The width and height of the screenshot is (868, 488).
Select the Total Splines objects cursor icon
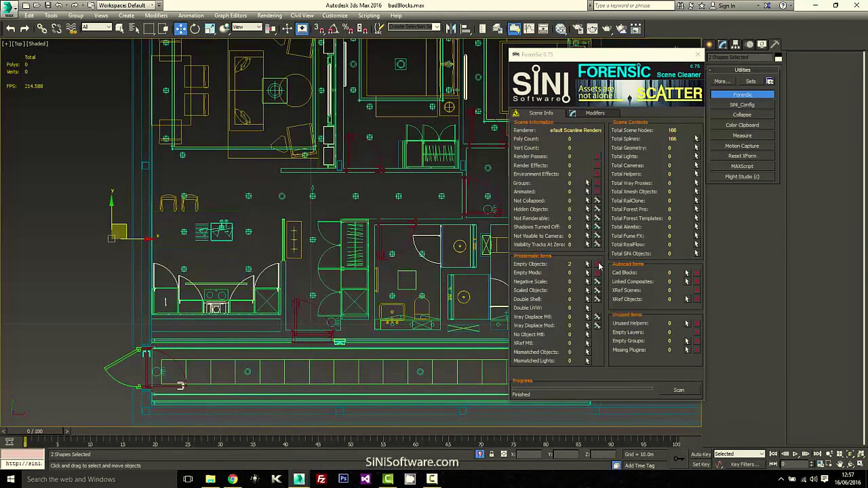coord(696,139)
